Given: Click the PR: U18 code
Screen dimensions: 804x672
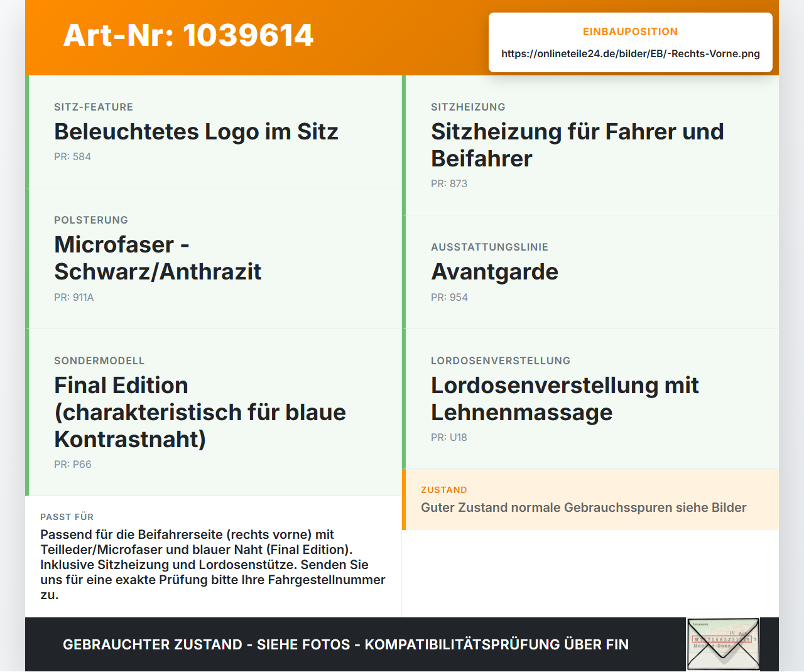Looking at the screenshot, I should point(449,437).
